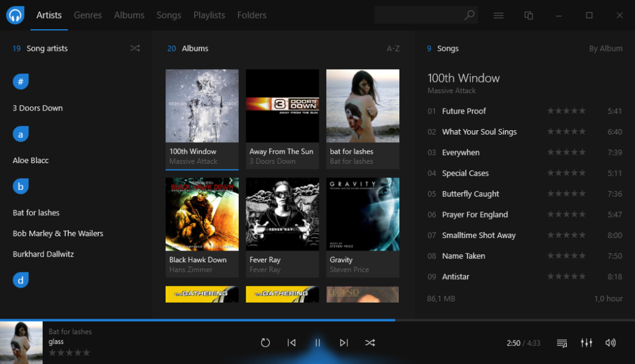Open the 100th Window album thumbnail
The height and width of the screenshot is (364, 635).
click(202, 105)
